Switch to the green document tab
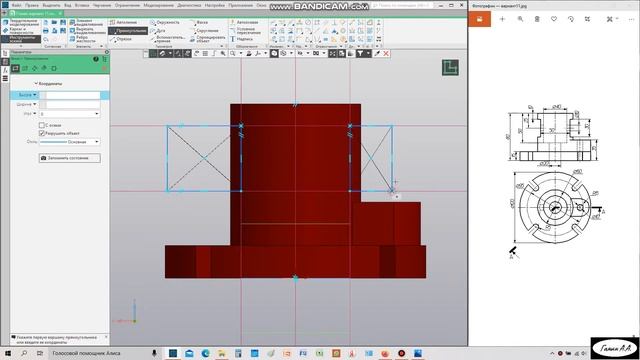The height and width of the screenshot is (360, 640). point(35,13)
